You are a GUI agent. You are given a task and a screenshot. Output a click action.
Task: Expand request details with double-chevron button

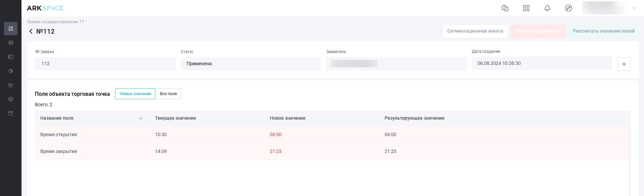[x=624, y=64]
